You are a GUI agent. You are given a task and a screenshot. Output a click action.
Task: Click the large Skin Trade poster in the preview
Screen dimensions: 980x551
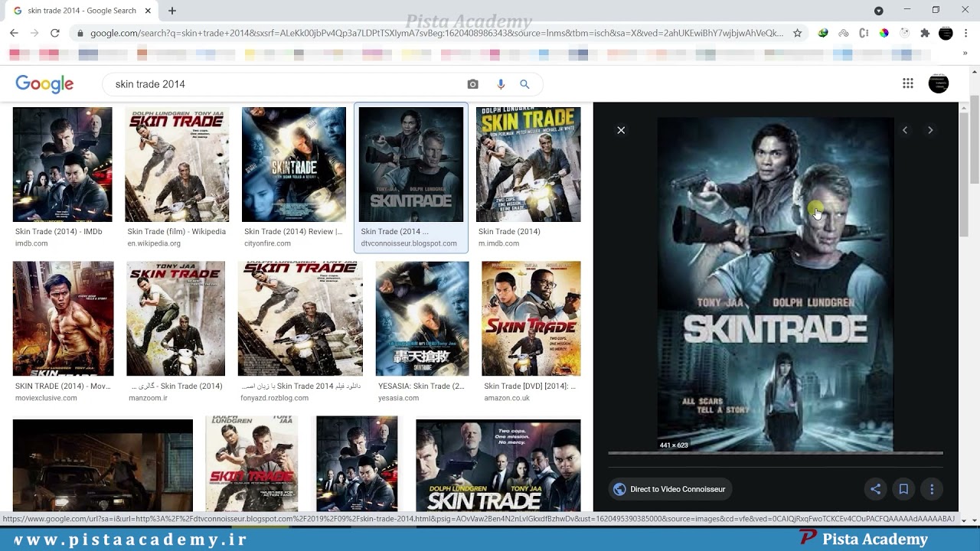coord(776,285)
